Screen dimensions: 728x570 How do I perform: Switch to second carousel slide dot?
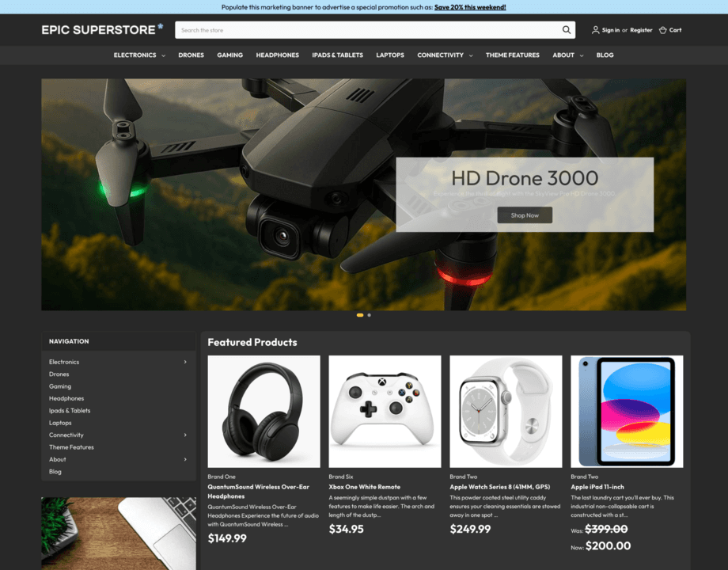pyautogui.click(x=369, y=315)
